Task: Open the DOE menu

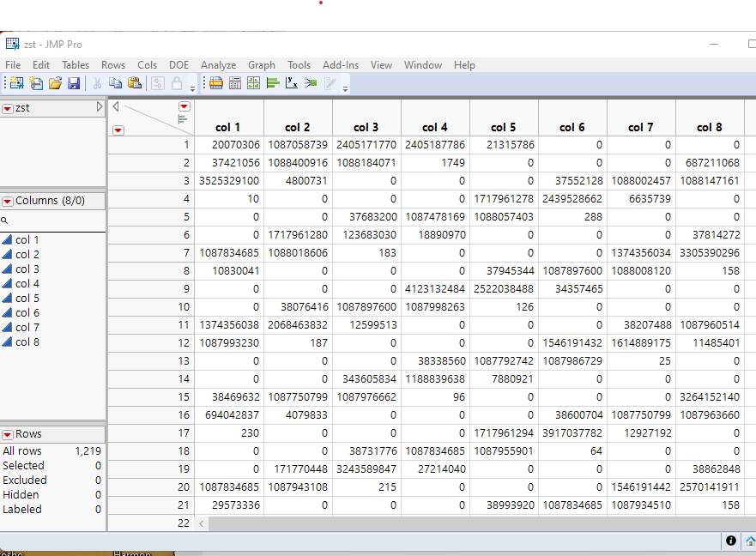Action: (178, 64)
